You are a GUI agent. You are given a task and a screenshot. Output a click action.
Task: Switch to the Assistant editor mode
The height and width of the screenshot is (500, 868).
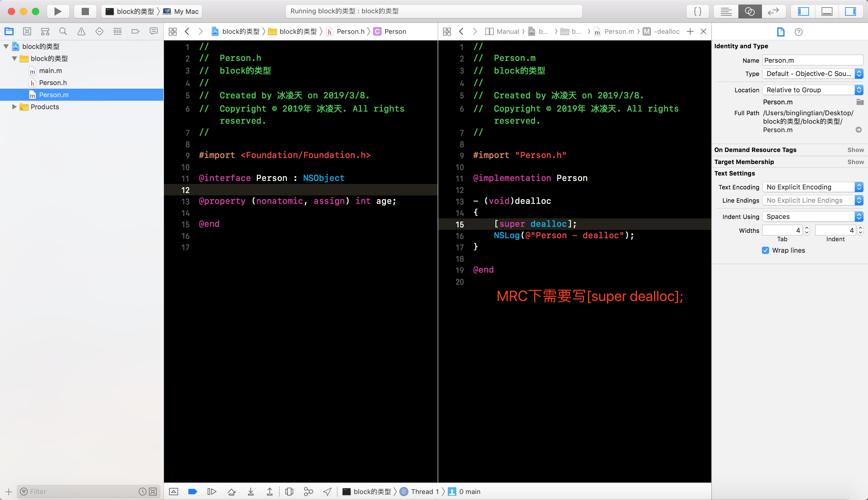(x=750, y=11)
